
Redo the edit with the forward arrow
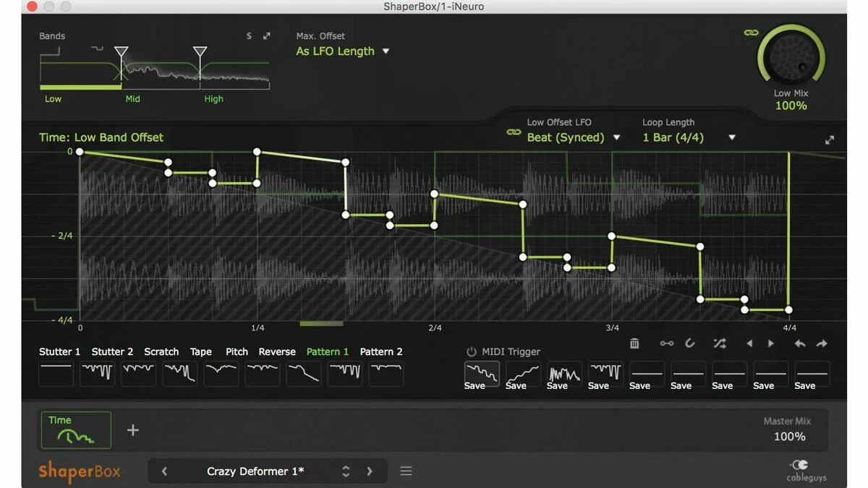click(x=822, y=343)
